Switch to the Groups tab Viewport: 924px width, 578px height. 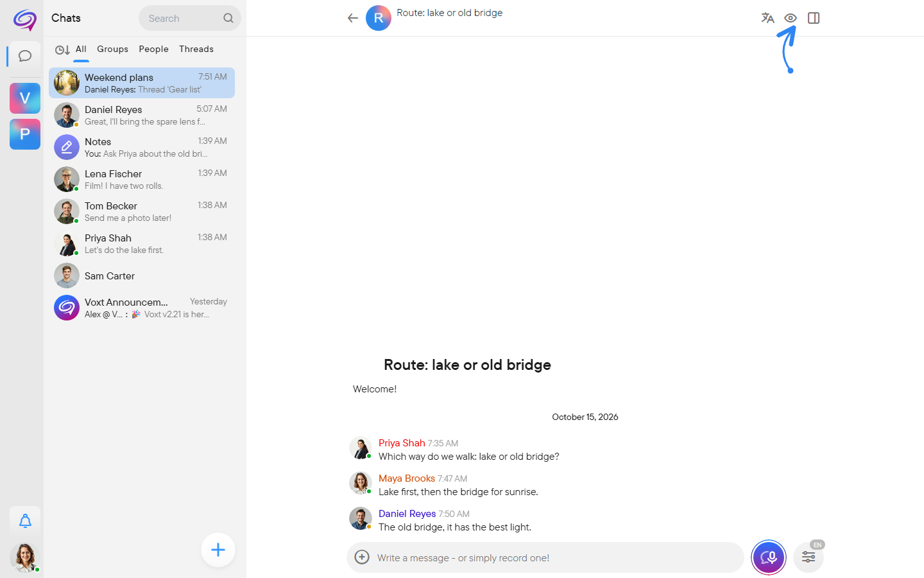tap(112, 49)
